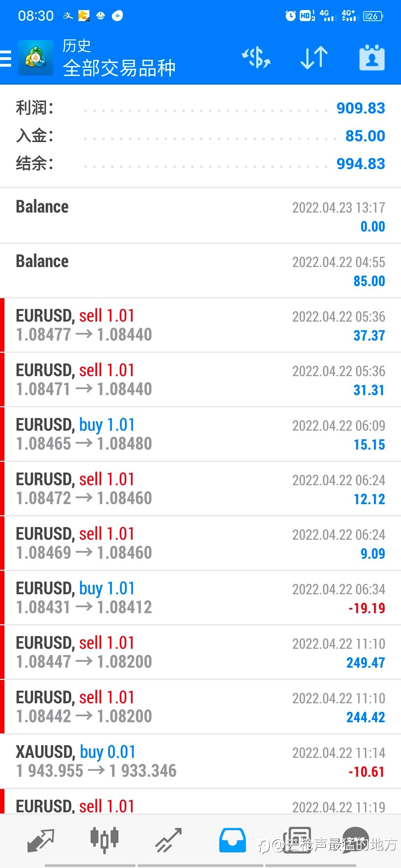Open the calendar date-range picker
This screenshot has height=868, width=401.
point(372,58)
